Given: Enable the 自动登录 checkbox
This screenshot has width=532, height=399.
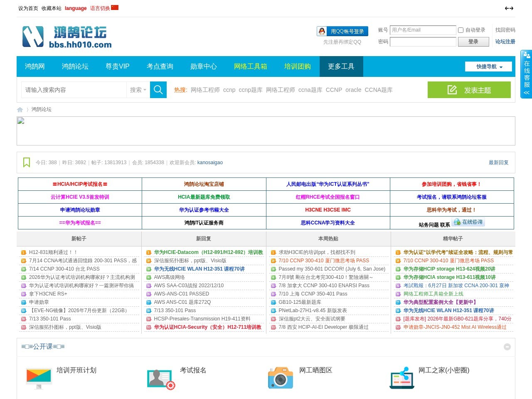Looking at the screenshot, I should click(461, 30).
